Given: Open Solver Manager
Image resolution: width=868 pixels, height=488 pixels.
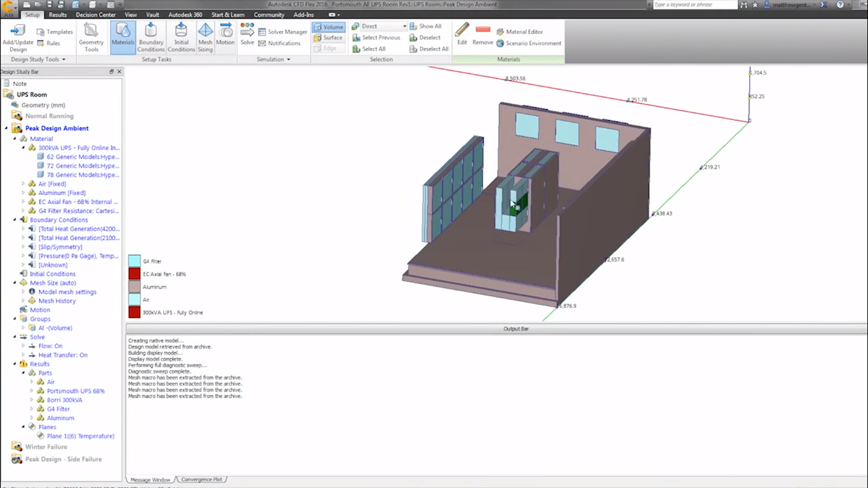Looking at the screenshot, I should click(x=283, y=32).
